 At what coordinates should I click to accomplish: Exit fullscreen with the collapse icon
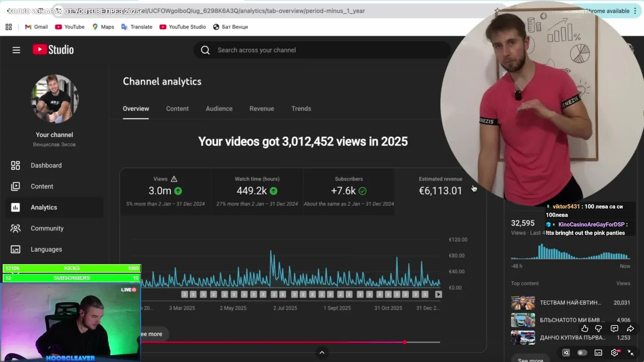click(x=630, y=352)
